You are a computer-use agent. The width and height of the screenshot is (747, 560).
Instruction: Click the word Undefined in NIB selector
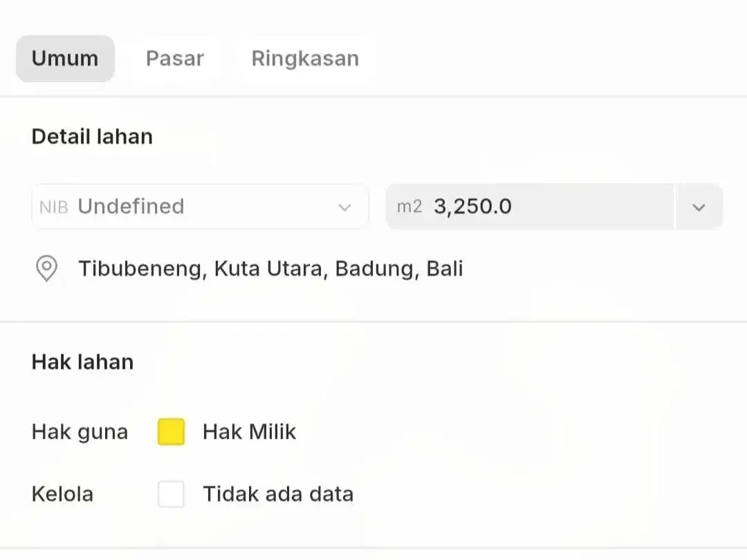(x=131, y=206)
